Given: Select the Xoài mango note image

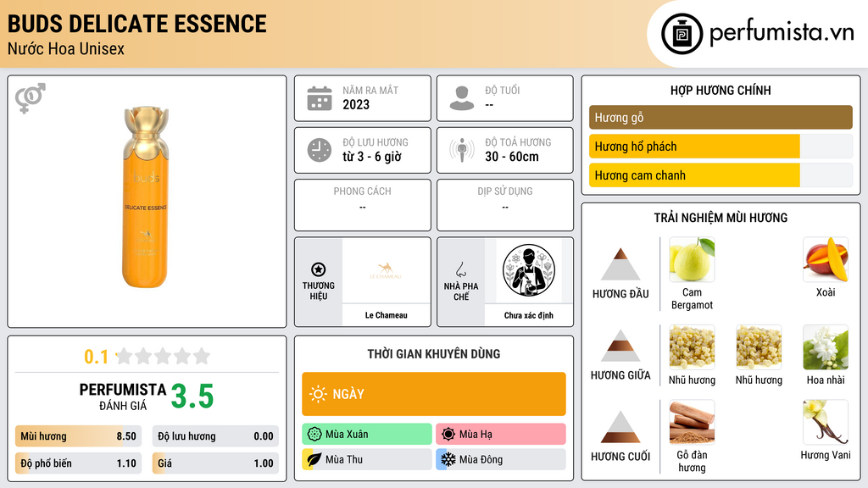Looking at the screenshot, I should point(826,259).
